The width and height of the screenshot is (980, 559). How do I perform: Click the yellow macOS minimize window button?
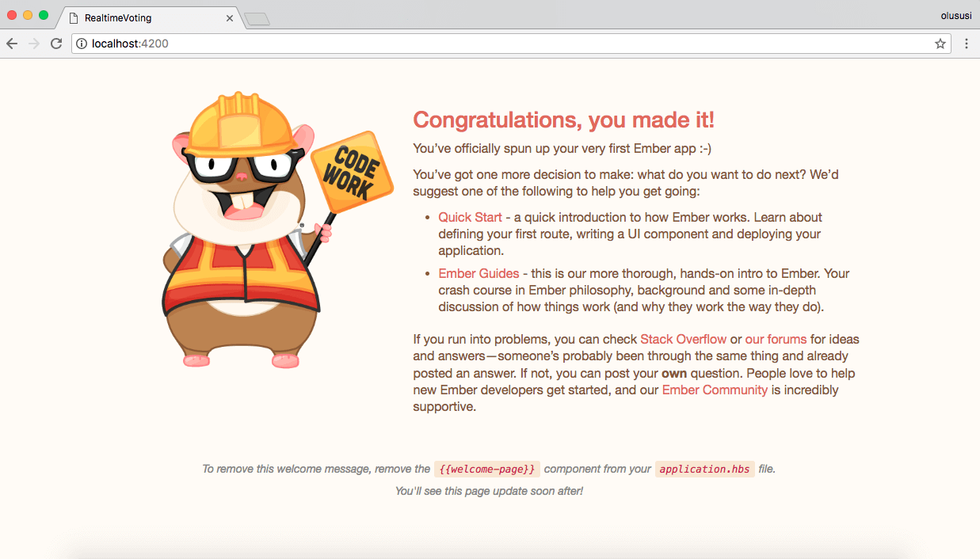coord(28,15)
